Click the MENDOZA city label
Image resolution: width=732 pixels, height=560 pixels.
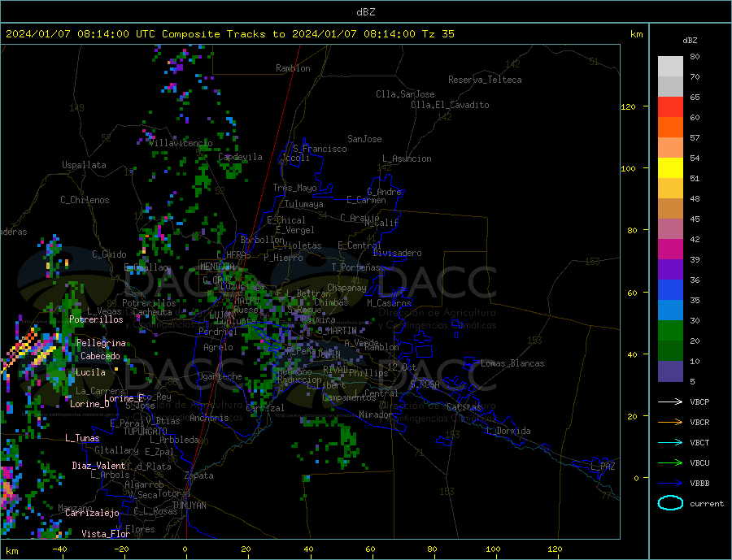point(217,267)
